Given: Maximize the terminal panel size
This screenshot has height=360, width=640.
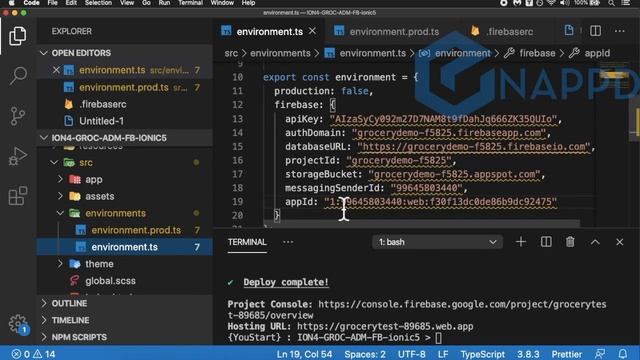Looking at the screenshot, I should (595, 242).
